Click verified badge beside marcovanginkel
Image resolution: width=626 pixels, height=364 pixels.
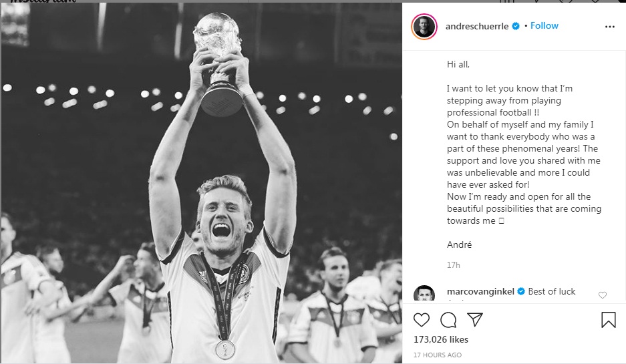[522, 292]
